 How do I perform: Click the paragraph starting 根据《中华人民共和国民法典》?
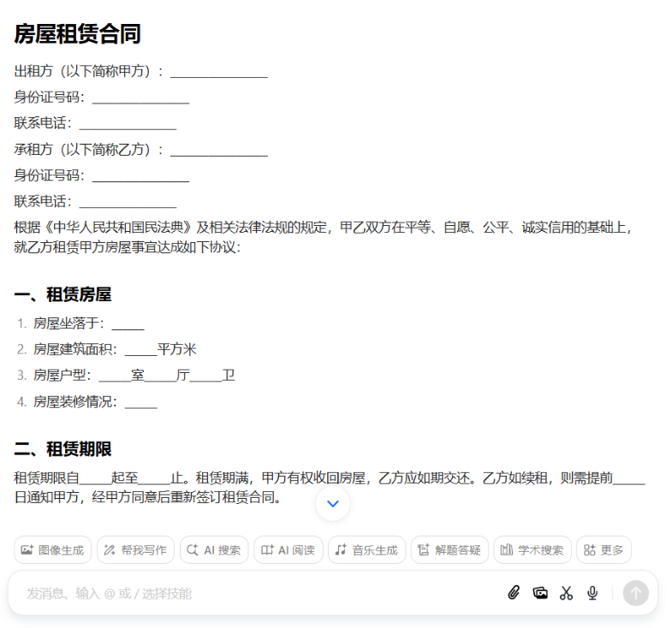coord(324,237)
